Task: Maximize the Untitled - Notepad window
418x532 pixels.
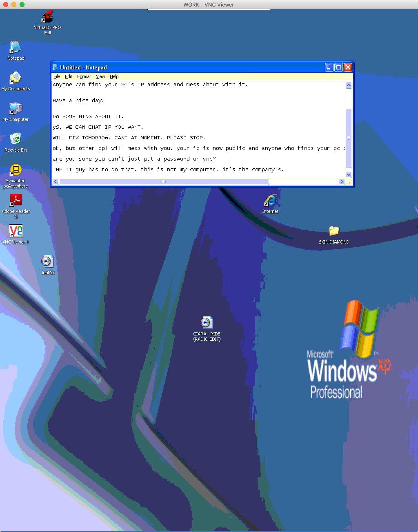Action: tap(338, 67)
